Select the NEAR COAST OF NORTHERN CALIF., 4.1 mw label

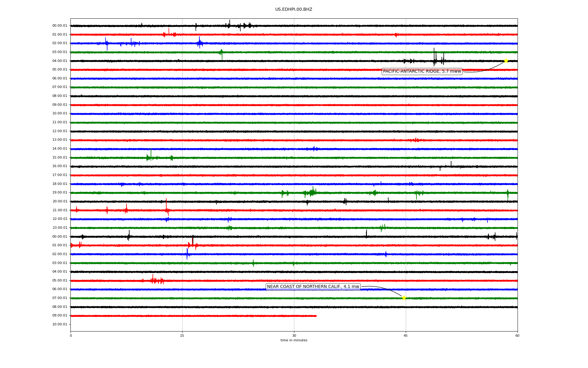[313, 287]
